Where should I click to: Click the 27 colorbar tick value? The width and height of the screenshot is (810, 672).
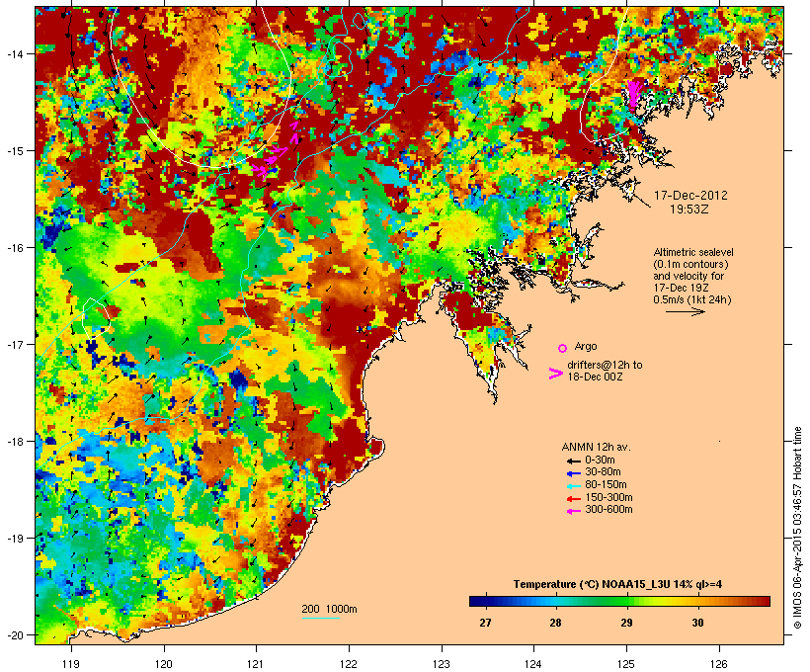485,623
